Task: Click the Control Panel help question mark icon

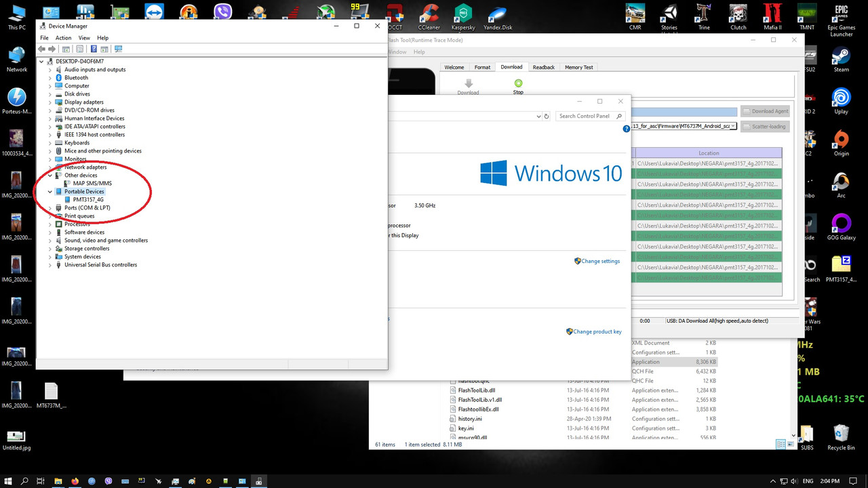Action: pos(626,129)
